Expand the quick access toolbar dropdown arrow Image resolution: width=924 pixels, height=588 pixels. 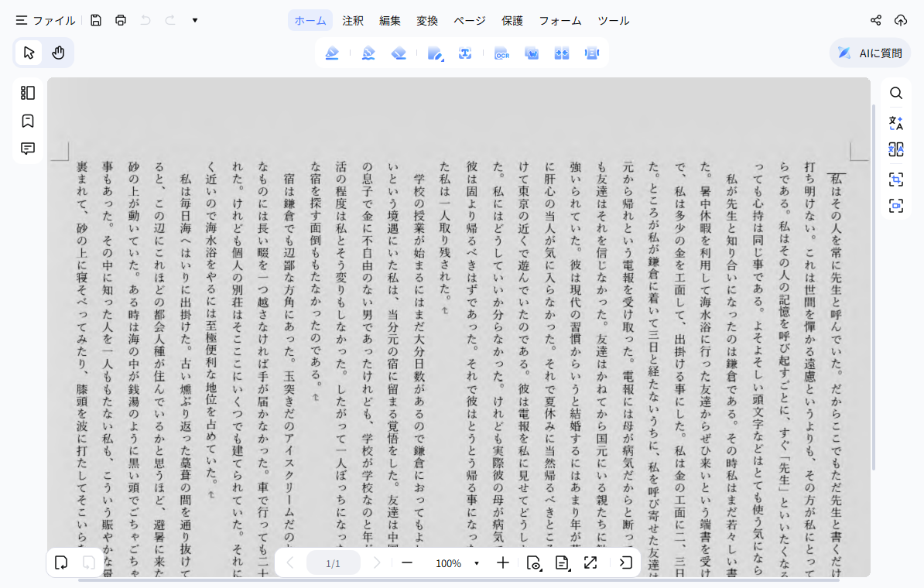195,21
